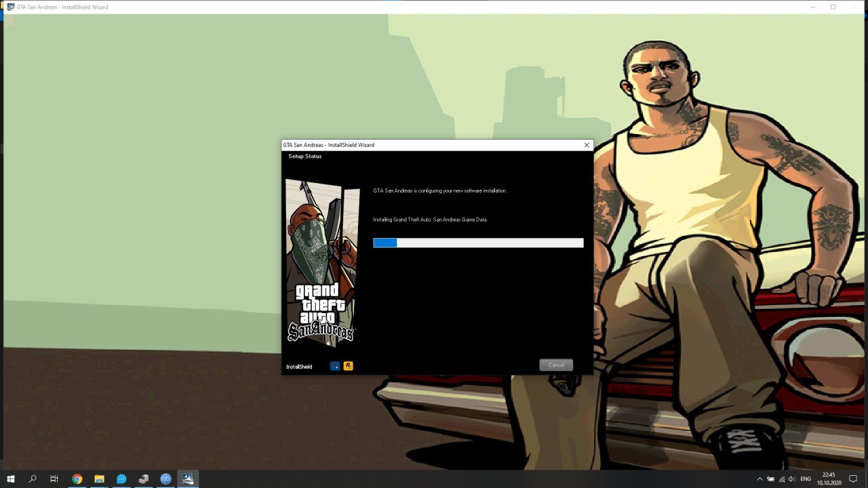868x488 pixels.
Task: Minimize the full-screen InstallShield window
Action: (812, 7)
